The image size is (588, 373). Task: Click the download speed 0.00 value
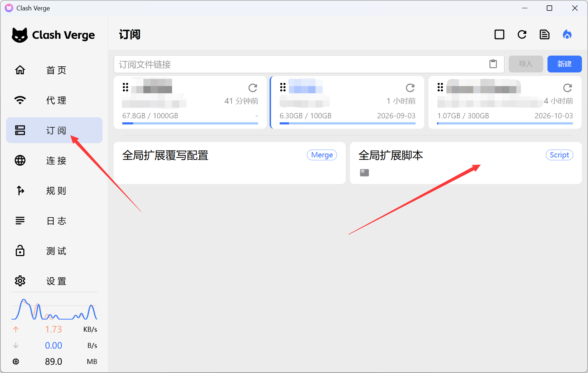click(53, 345)
